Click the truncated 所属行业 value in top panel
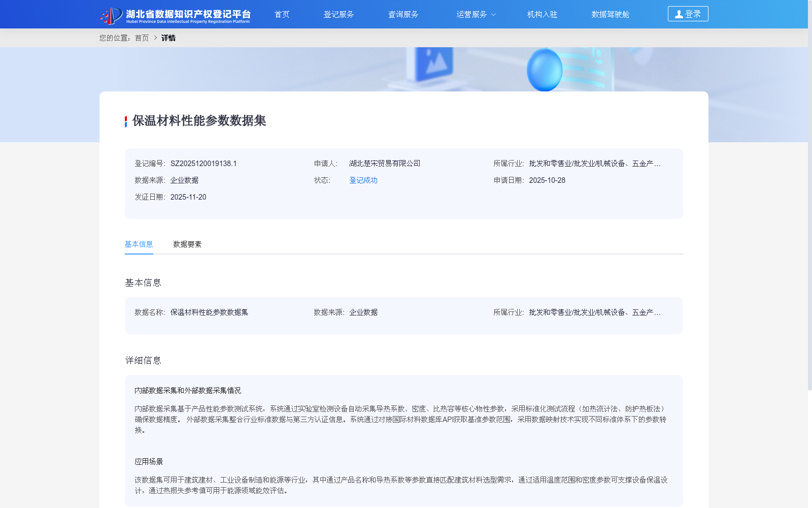 (595, 164)
